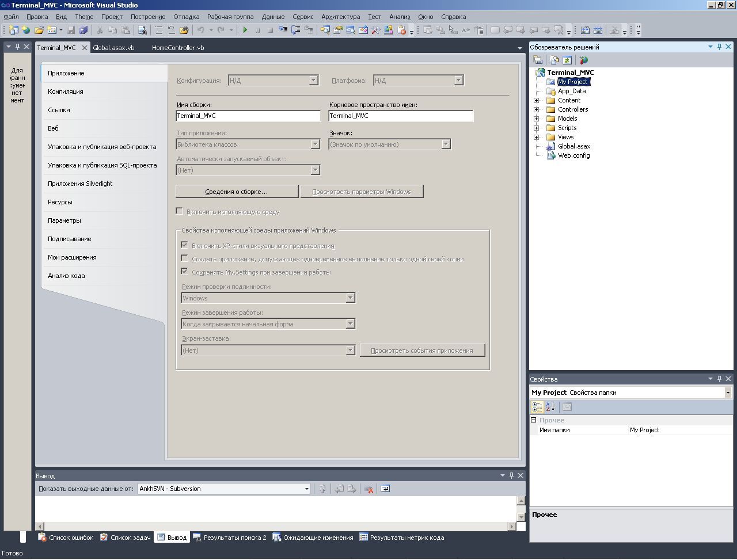Open the 'Список ошибок' bottom tab

point(66,538)
